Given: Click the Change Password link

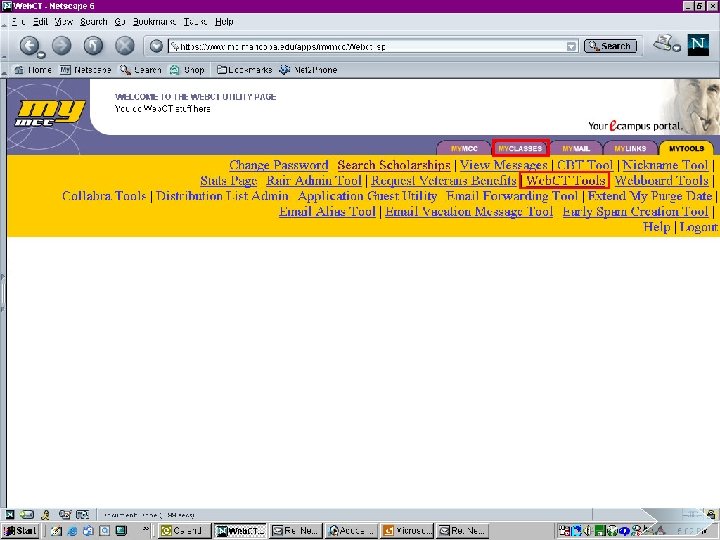Looking at the screenshot, I should point(279,165).
